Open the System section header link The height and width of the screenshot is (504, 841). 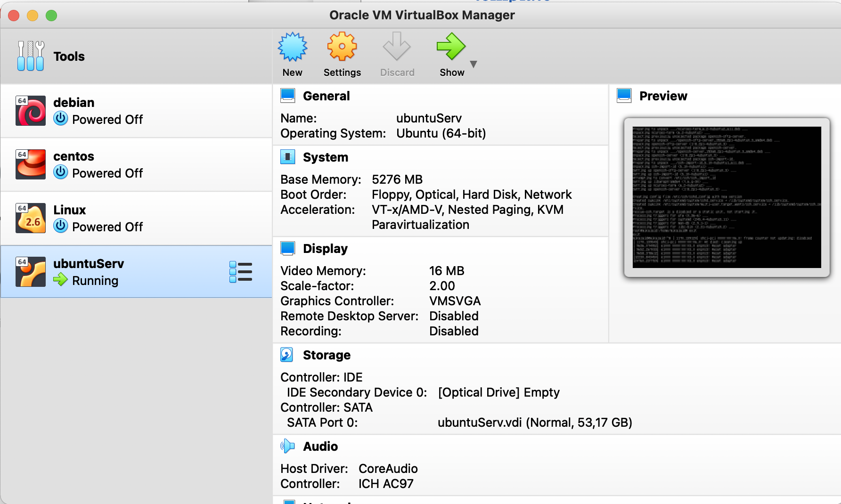click(x=326, y=157)
